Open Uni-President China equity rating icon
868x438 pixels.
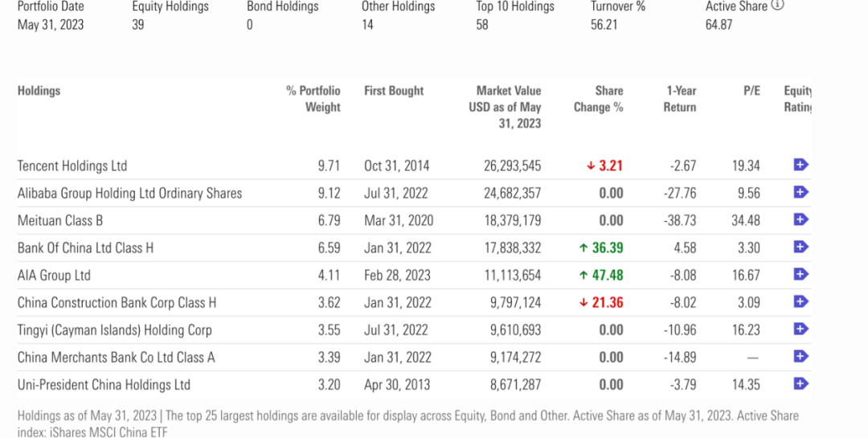[x=800, y=384]
